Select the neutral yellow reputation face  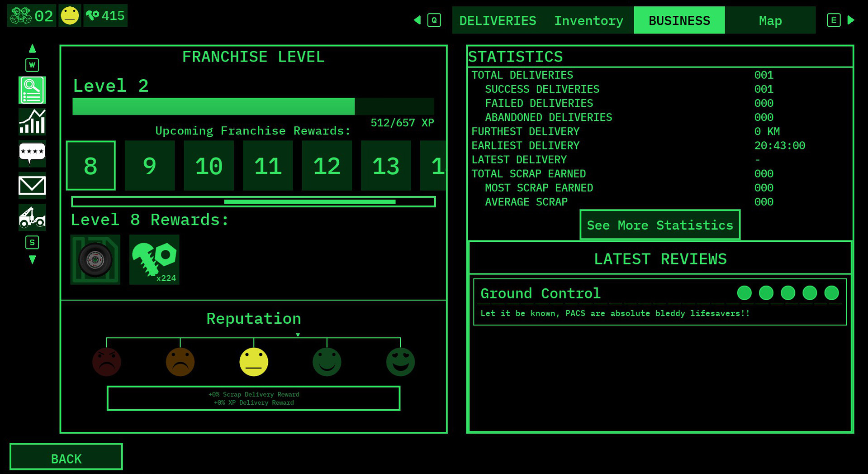pos(253,362)
